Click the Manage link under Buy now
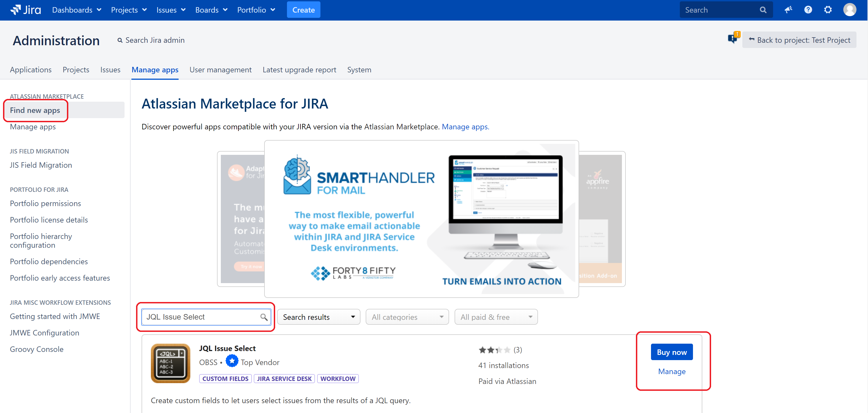 672,371
